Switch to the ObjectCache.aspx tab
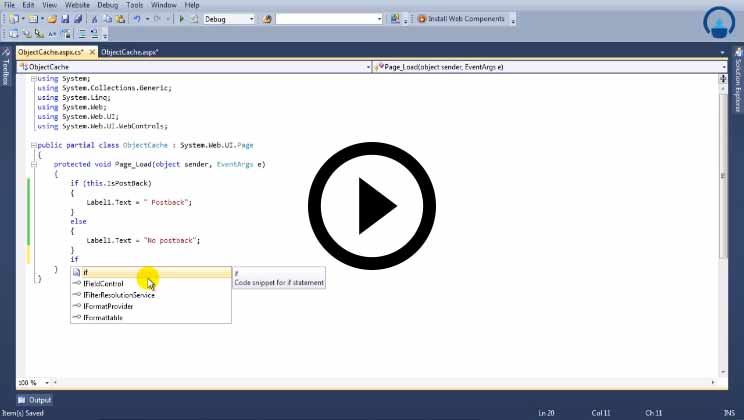 click(x=129, y=51)
